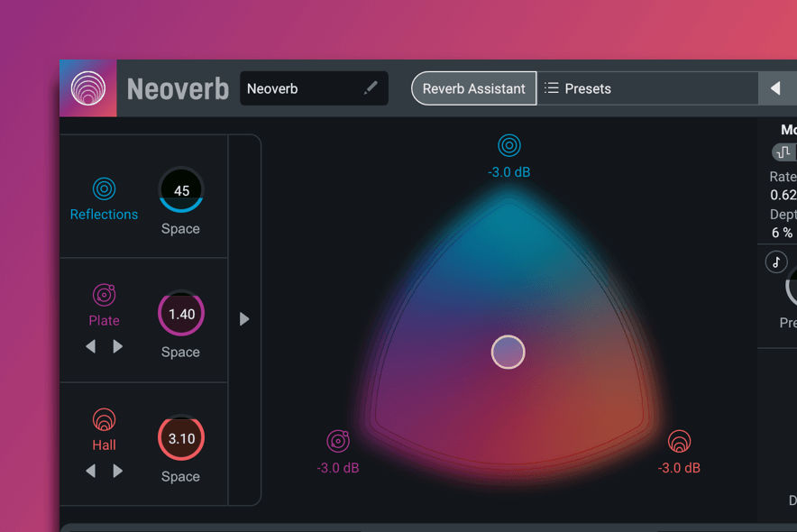
Task: Click the Plate icon in left panel
Action: click(x=105, y=295)
